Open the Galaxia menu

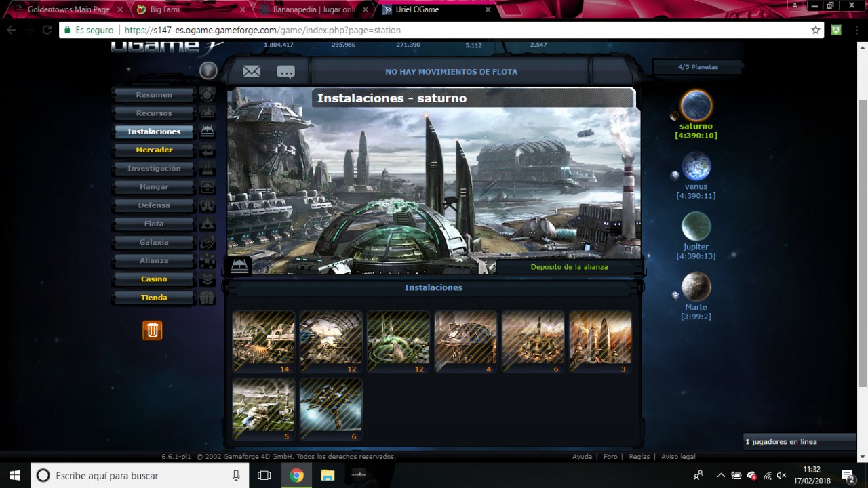coord(154,242)
